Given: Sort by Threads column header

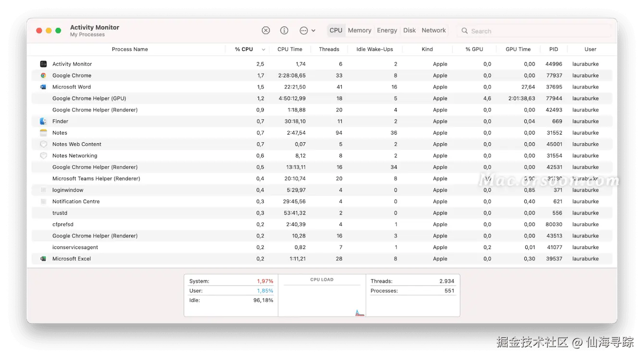Looking at the screenshot, I should click(329, 49).
